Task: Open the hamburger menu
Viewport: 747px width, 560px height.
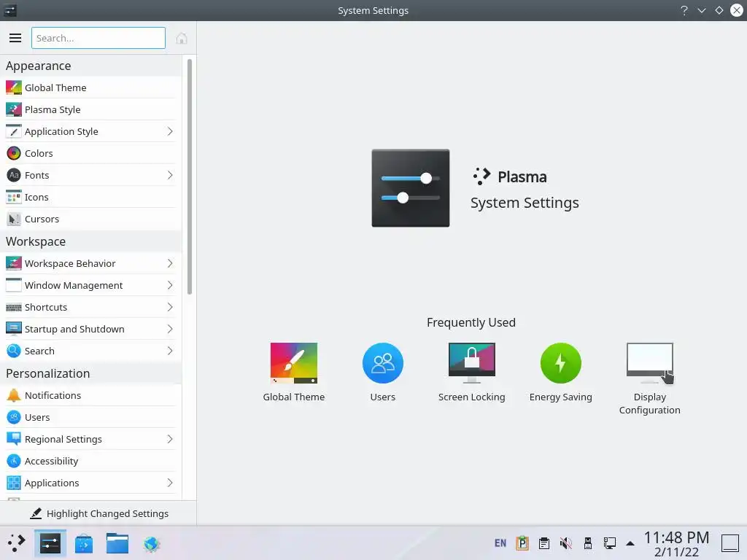Action: 15,38
